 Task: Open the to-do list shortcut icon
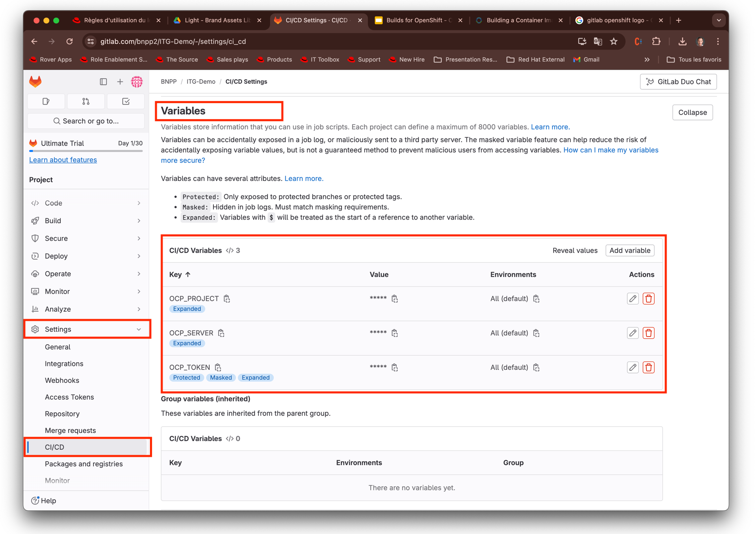[126, 102]
